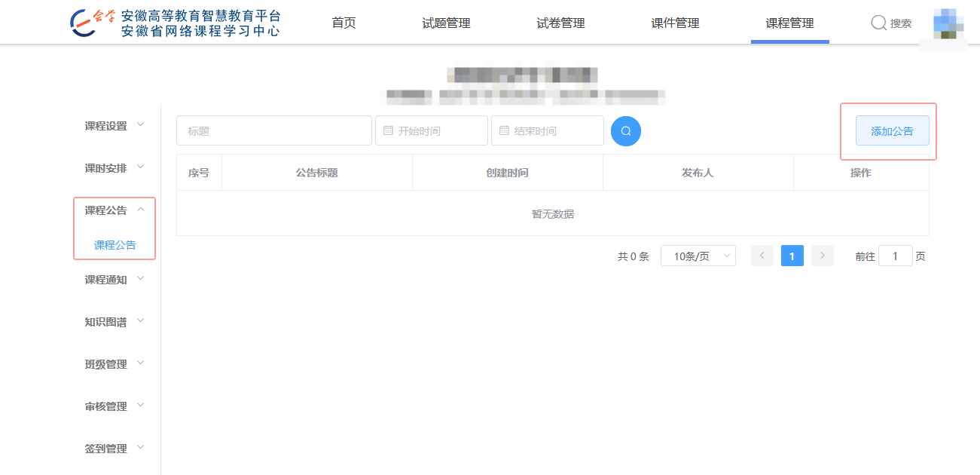Click the next page arrow
Image resolution: width=980 pixels, height=475 pixels.
[x=822, y=256]
